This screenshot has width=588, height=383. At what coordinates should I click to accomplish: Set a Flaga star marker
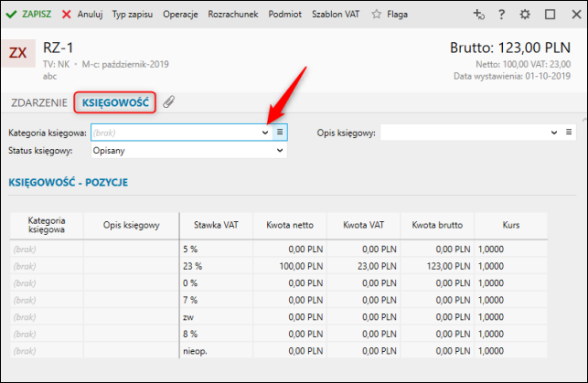click(x=390, y=15)
